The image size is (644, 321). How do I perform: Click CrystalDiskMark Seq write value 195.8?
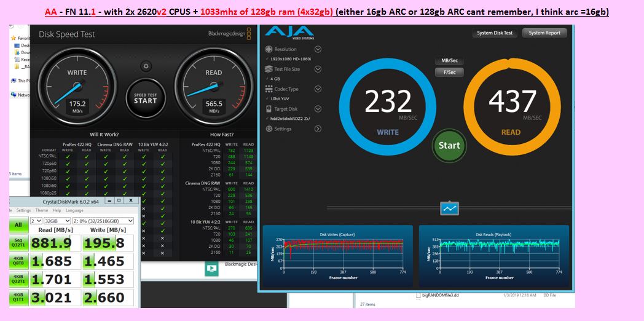tap(108, 244)
